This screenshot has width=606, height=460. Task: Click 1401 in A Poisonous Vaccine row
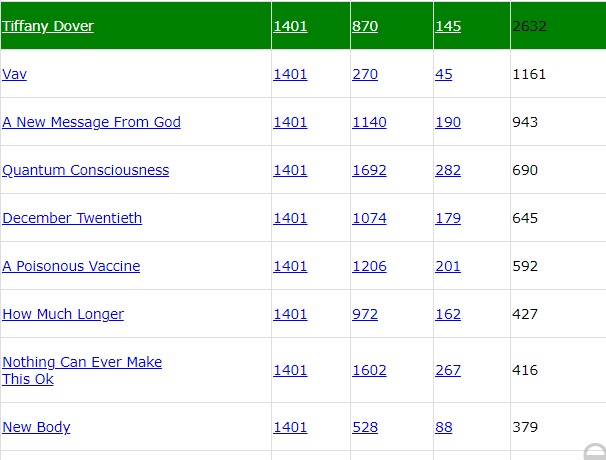pos(290,266)
